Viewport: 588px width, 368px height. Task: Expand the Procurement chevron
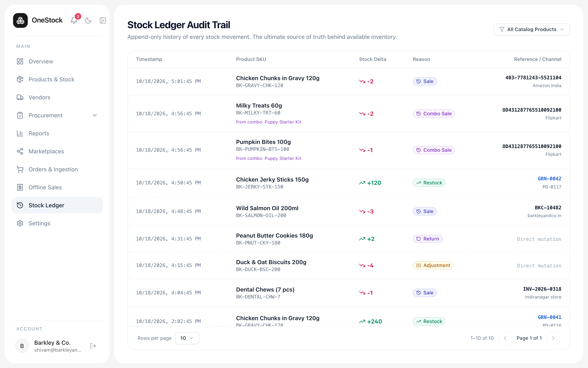click(95, 115)
